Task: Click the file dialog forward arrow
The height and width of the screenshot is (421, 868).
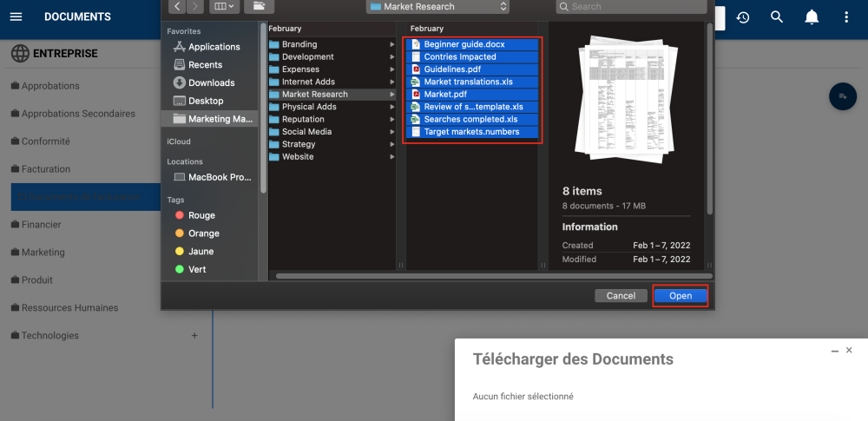Action: pos(194,6)
